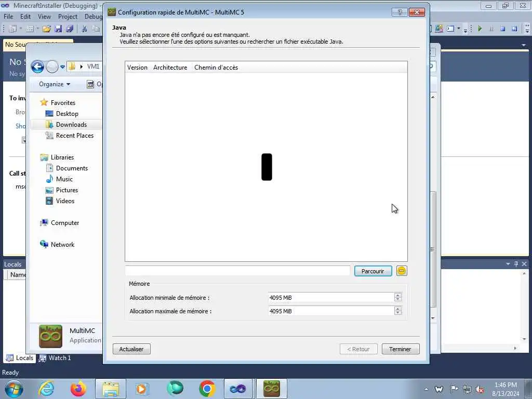Click the Forward button in file explorer

(x=52, y=66)
